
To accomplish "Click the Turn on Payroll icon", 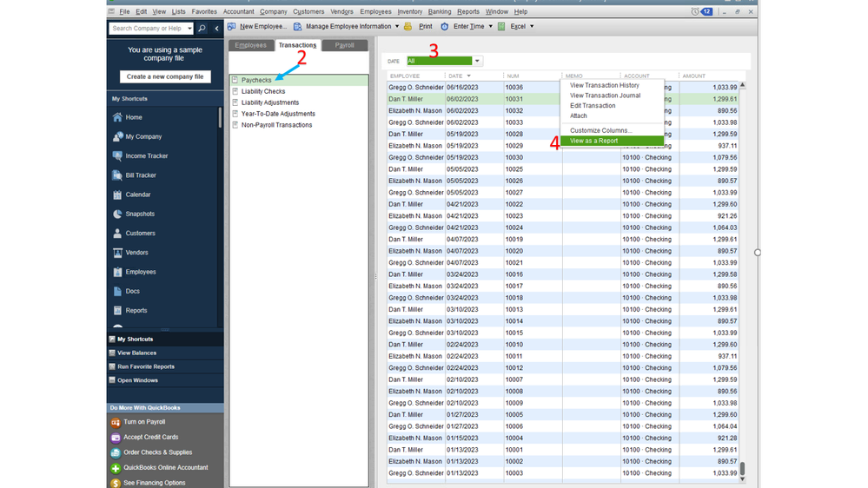I will point(116,423).
